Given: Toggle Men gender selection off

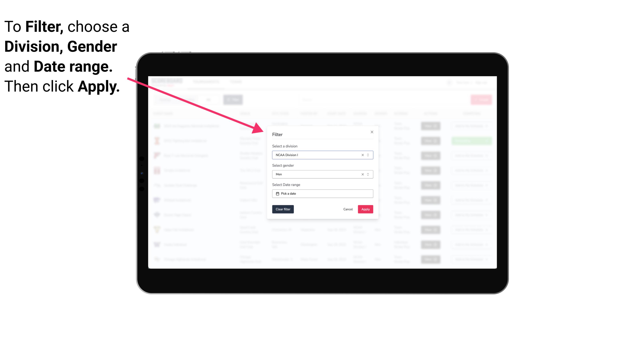Looking at the screenshot, I should tap(362, 174).
